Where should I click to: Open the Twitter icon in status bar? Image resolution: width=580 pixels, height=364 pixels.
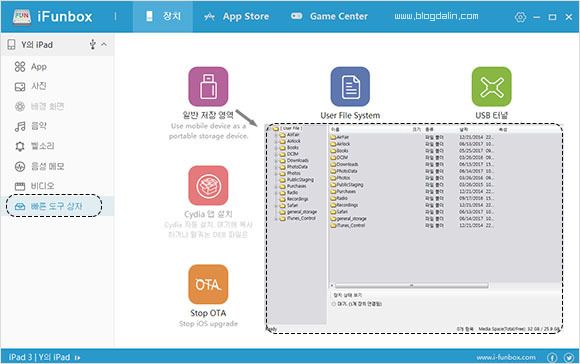tap(569, 357)
